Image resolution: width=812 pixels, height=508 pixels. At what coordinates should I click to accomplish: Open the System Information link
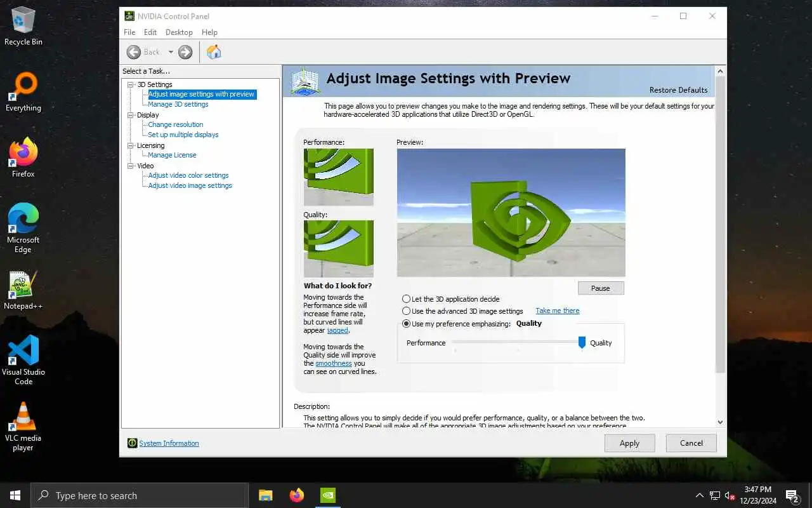(x=169, y=443)
